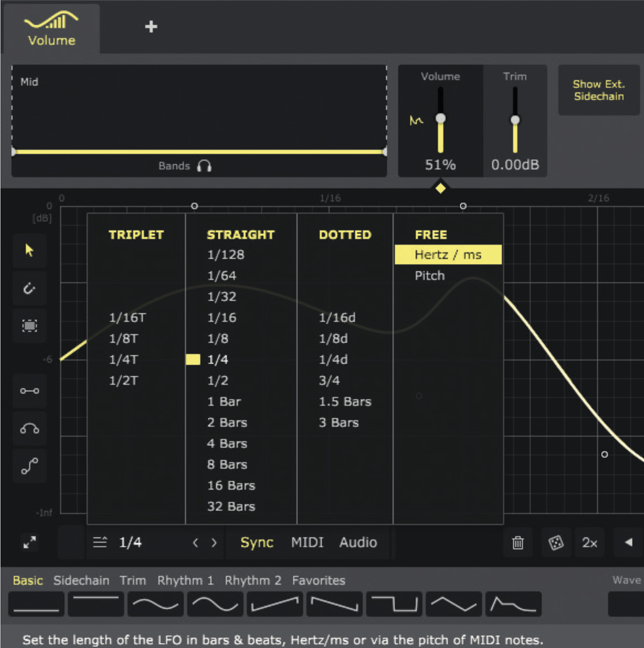Pick the S-curve node tool
The image size is (644, 648).
tap(30, 466)
